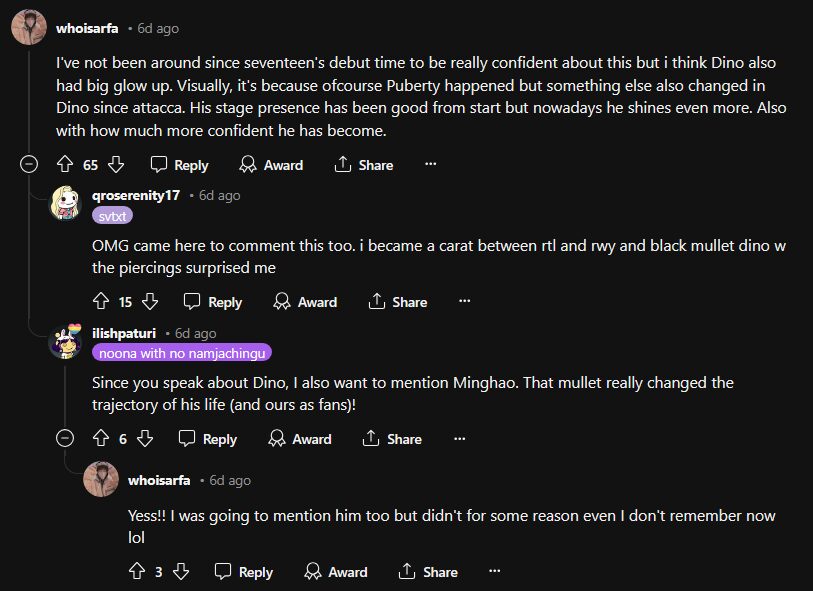
Task: Give an Award to qroserenity17's comment
Action: coord(305,302)
